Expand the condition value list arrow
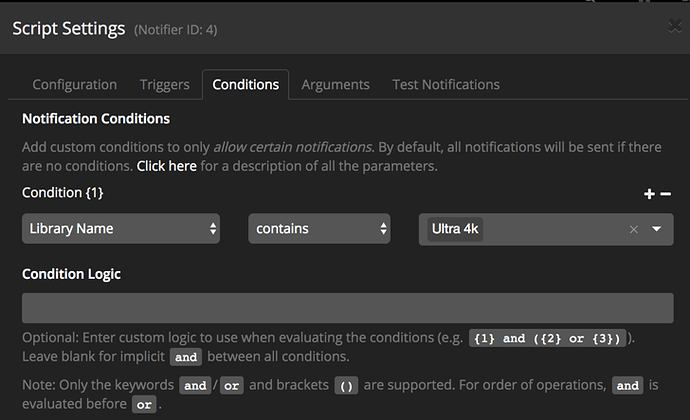Image resolution: width=690 pixels, height=420 pixels. [657, 229]
